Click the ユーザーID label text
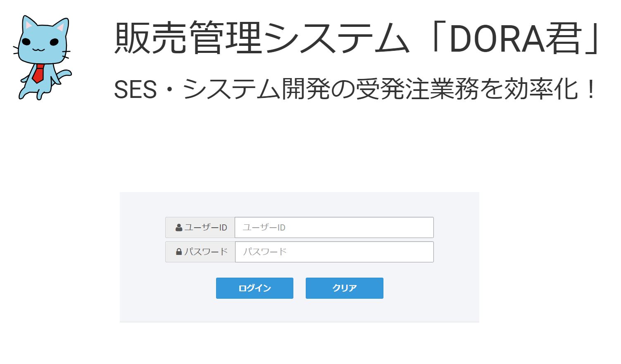Screen dimensions: 621x364 point(206,228)
